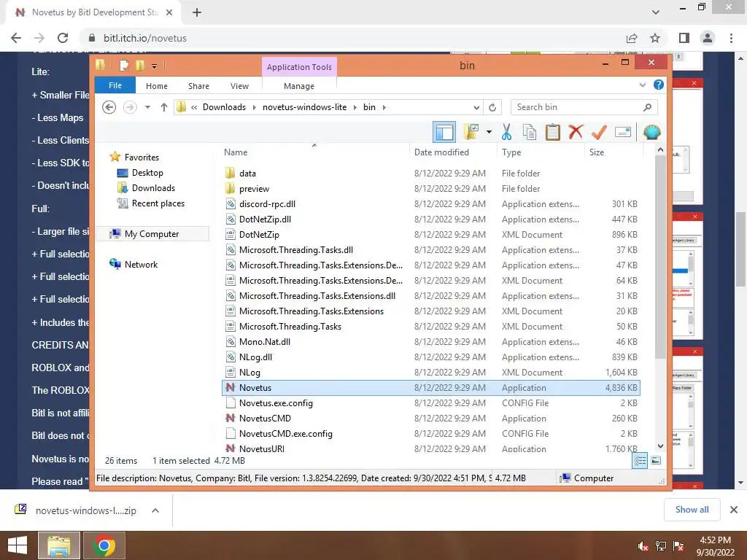
Task: Open the Home ribbon tab
Action: click(157, 86)
